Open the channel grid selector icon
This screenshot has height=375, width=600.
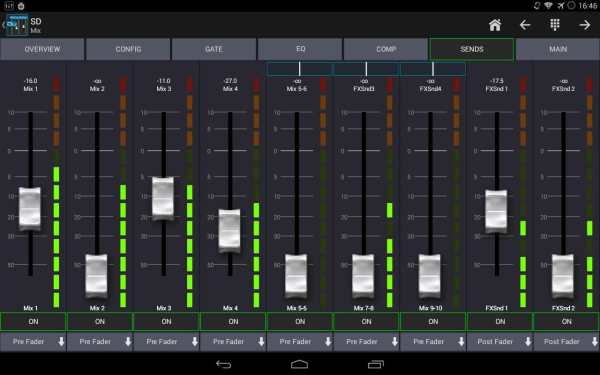click(x=555, y=25)
